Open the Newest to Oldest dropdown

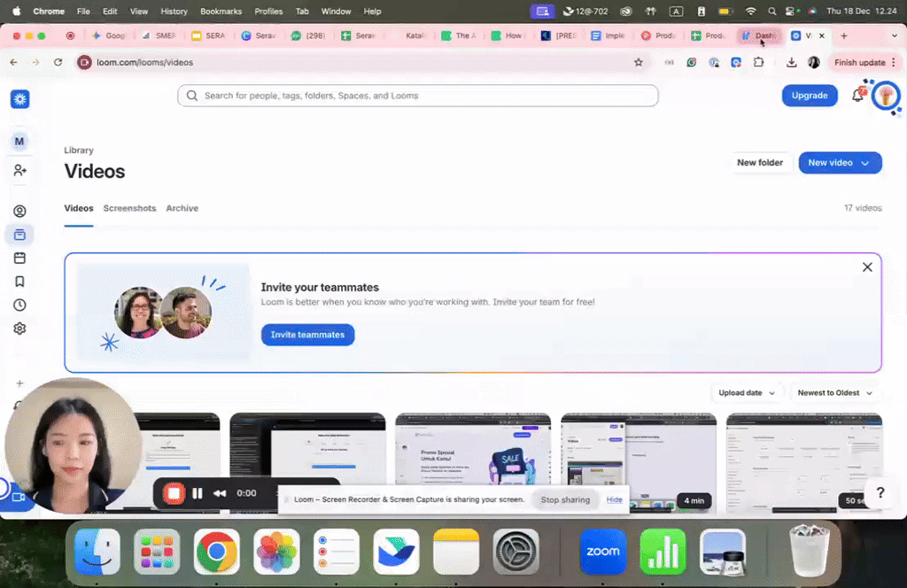point(834,393)
